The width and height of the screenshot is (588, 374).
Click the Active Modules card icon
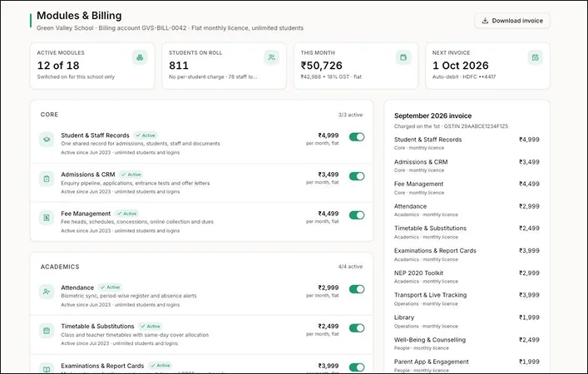click(140, 57)
